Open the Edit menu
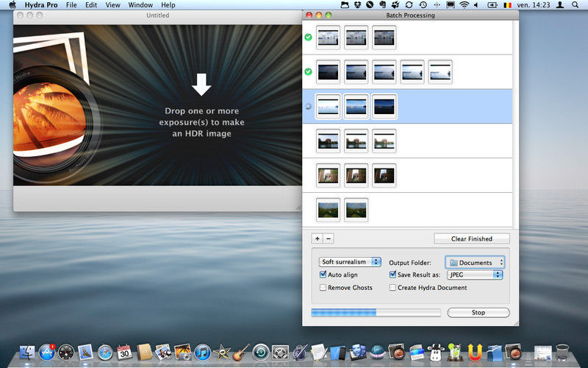This screenshot has width=588, height=368. pyautogui.click(x=91, y=5)
